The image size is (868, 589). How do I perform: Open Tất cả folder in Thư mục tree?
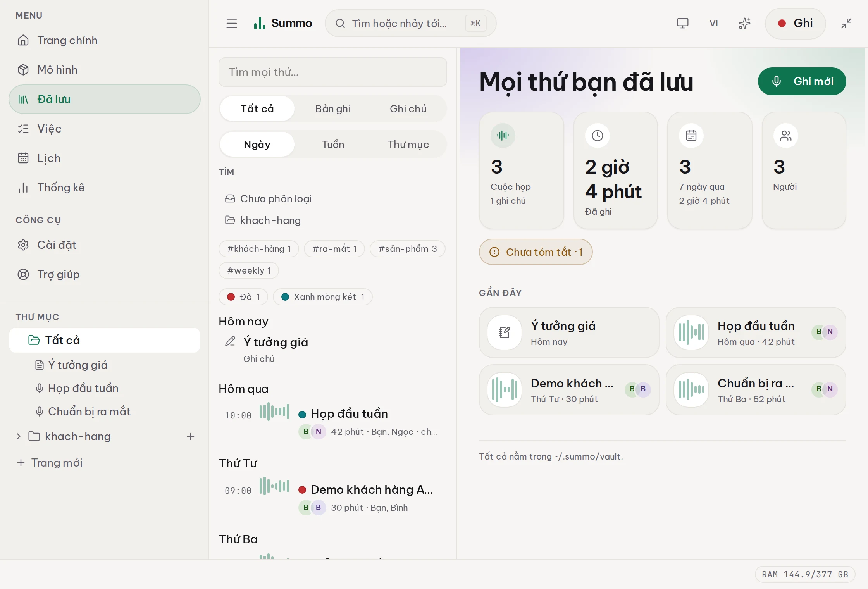(105, 340)
